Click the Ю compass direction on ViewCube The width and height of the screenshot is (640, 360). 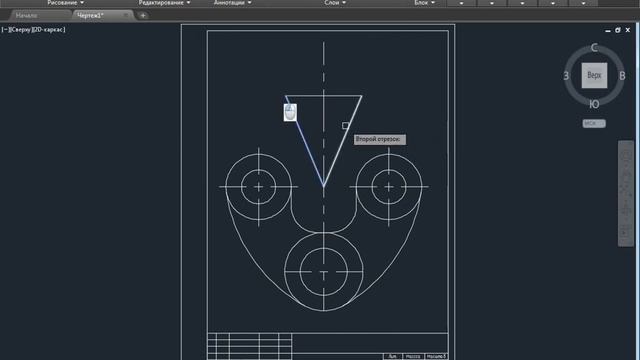tap(594, 104)
